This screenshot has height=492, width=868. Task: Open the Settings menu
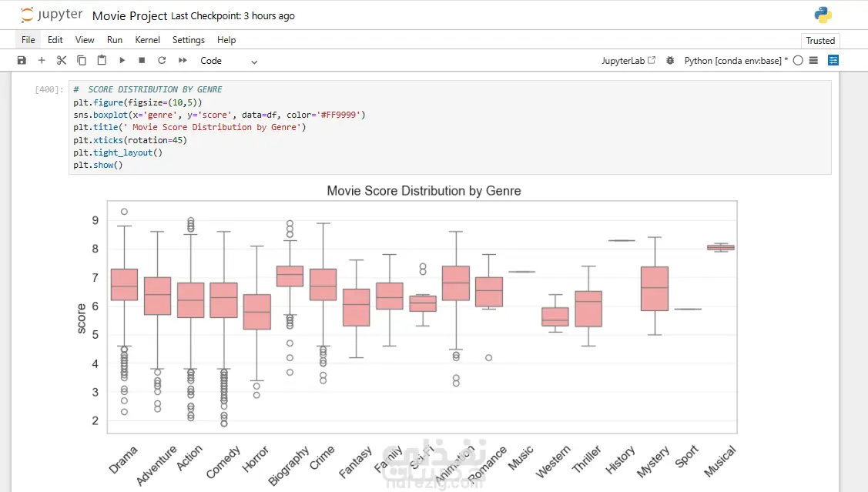click(189, 40)
